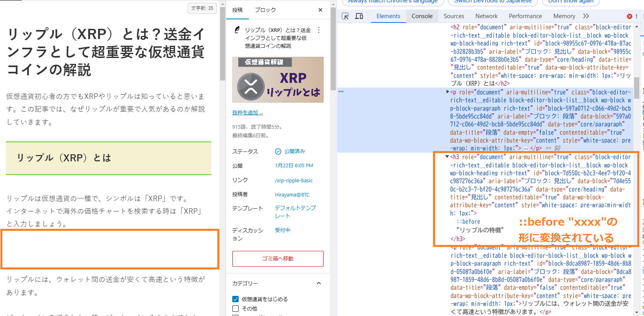Select the "リップルの特徴" text node
This screenshot has height=316, width=644.
[x=480, y=230]
